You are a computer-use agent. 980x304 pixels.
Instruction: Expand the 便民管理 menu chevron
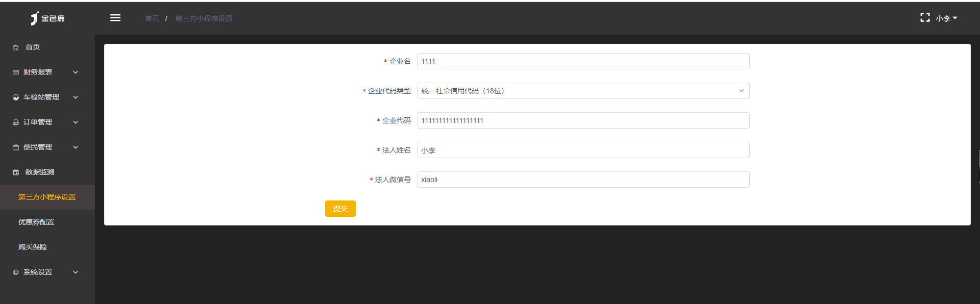coord(76,147)
